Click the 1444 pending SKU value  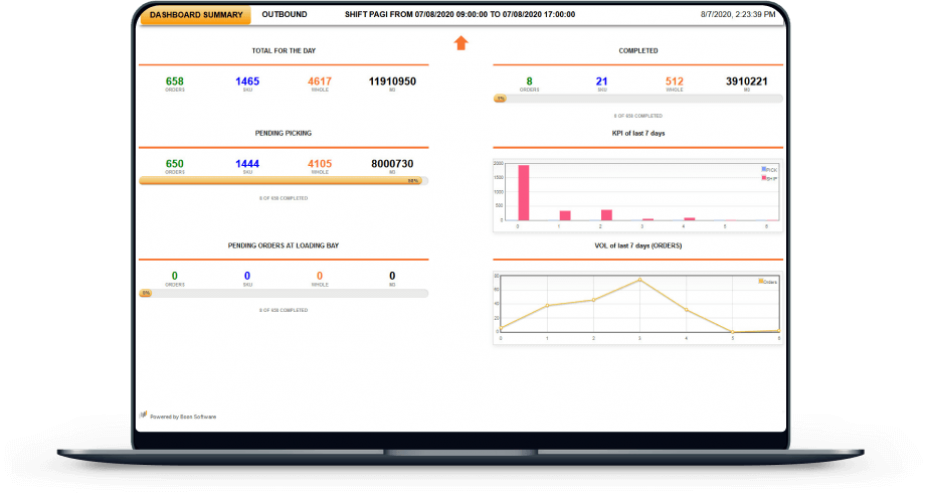click(x=247, y=164)
